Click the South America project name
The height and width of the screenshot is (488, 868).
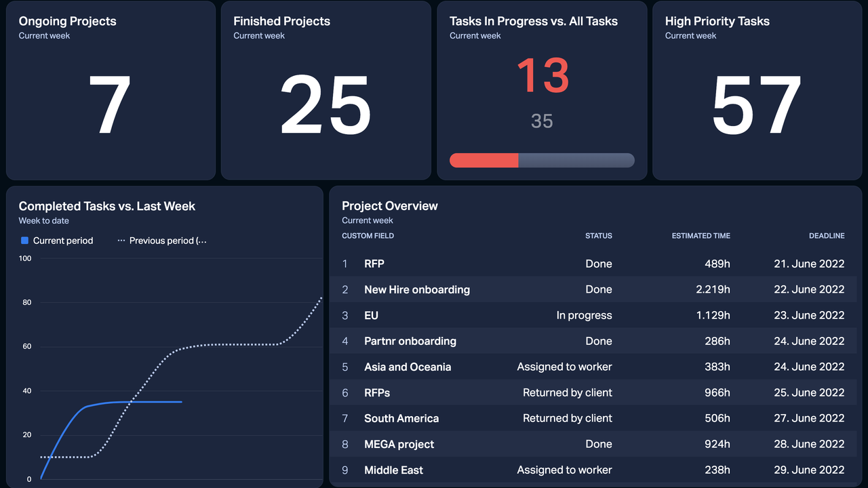401,418
